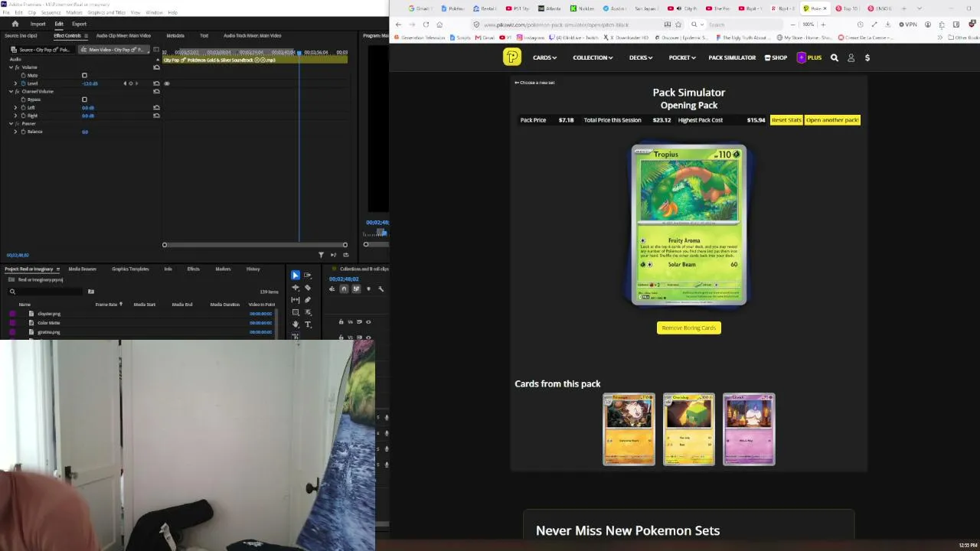Select the Track Select Forward tool
The image size is (980, 551).
tap(308, 275)
